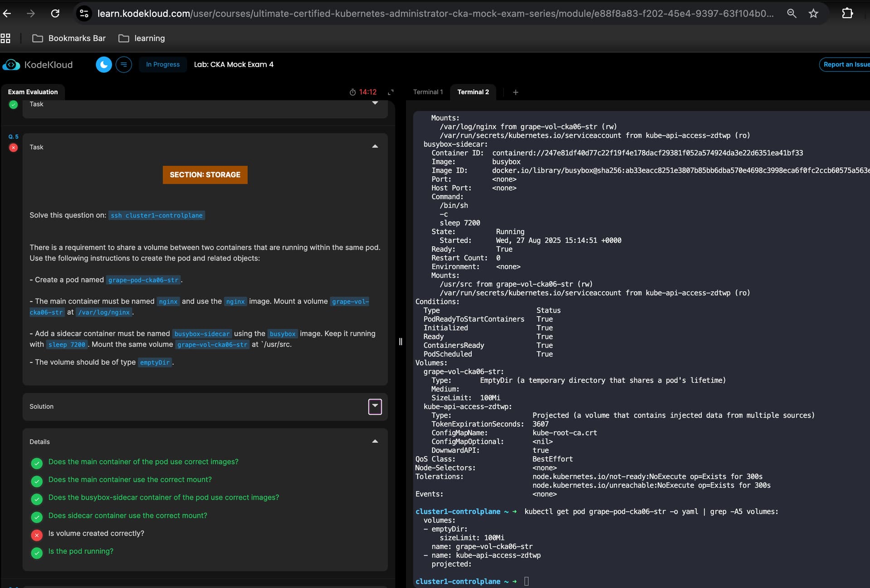
Task: Expand the task panel to fullscreen
Action: coord(391,92)
